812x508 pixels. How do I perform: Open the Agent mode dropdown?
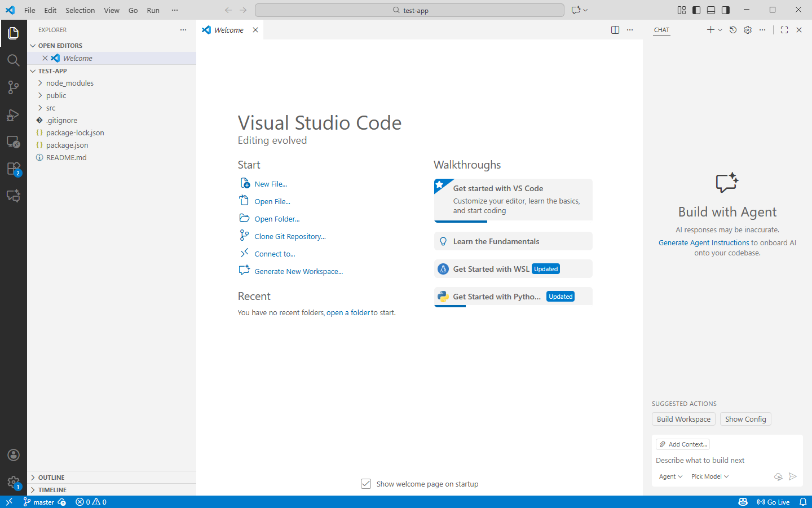[x=670, y=476]
